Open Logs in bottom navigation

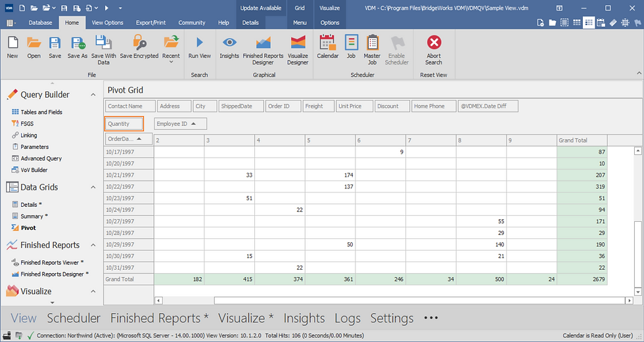point(348,318)
